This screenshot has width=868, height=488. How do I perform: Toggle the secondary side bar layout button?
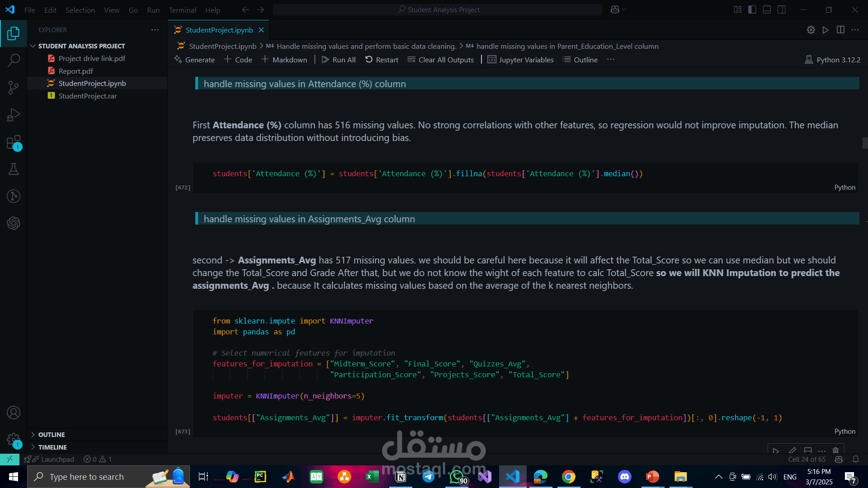(x=782, y=9)
